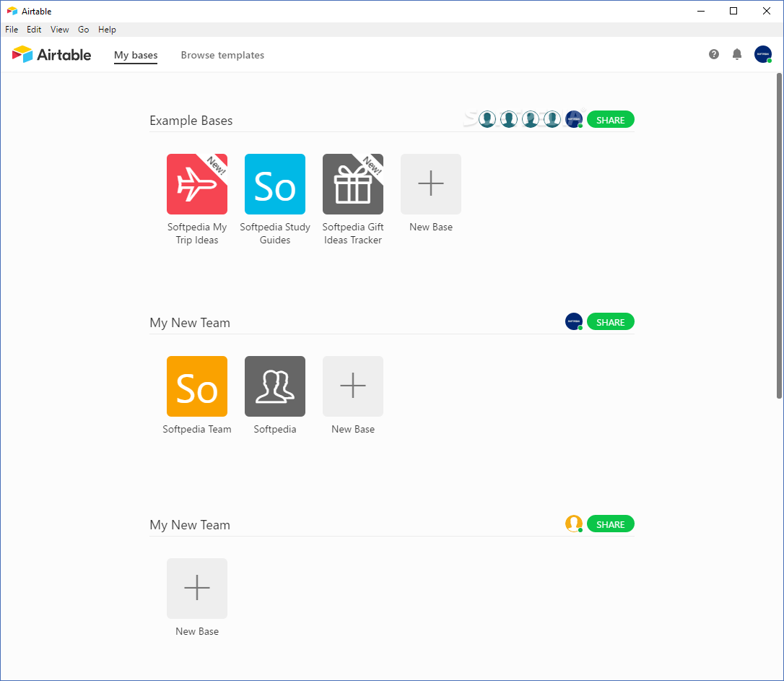Click the My New Team title above Softpedia Team
Screen dimensions: 784x681
pos(190,323)
